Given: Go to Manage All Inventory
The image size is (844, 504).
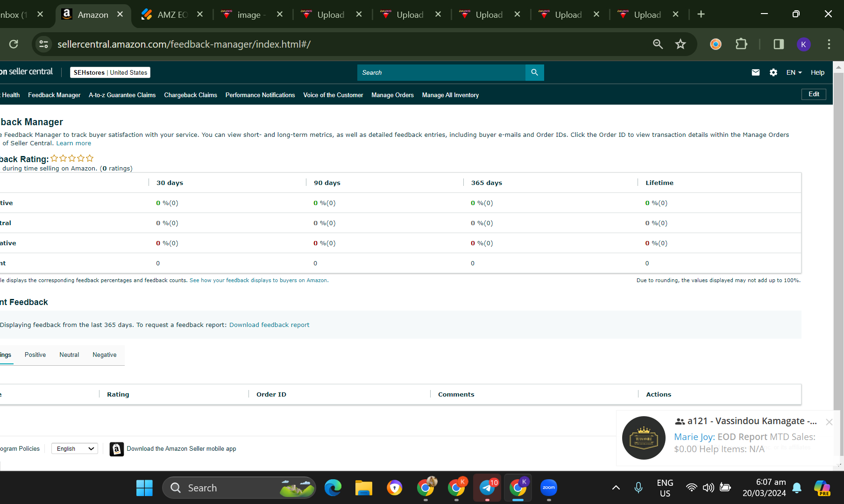Looking at the screenshot, I should click(x=450, y=95).
